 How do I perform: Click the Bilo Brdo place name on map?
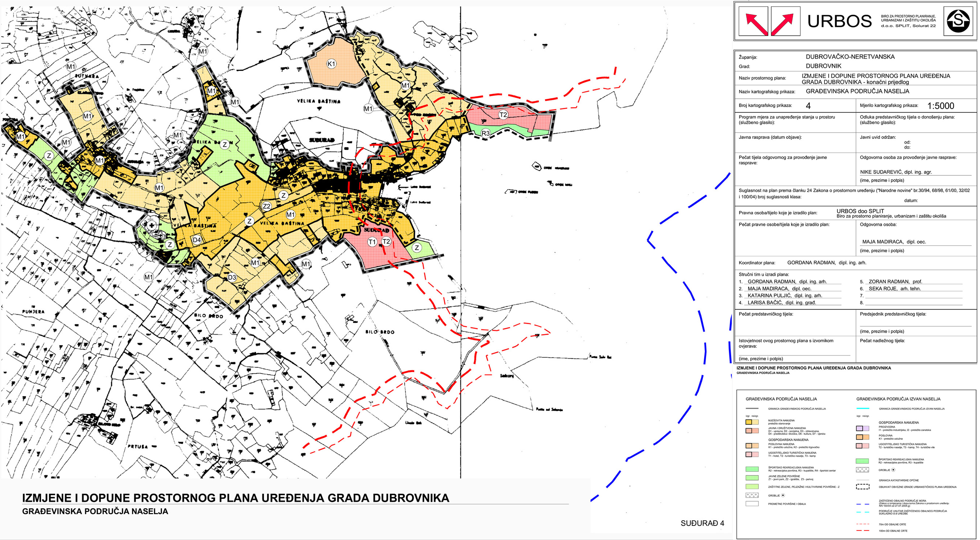[x=380, y=332]
